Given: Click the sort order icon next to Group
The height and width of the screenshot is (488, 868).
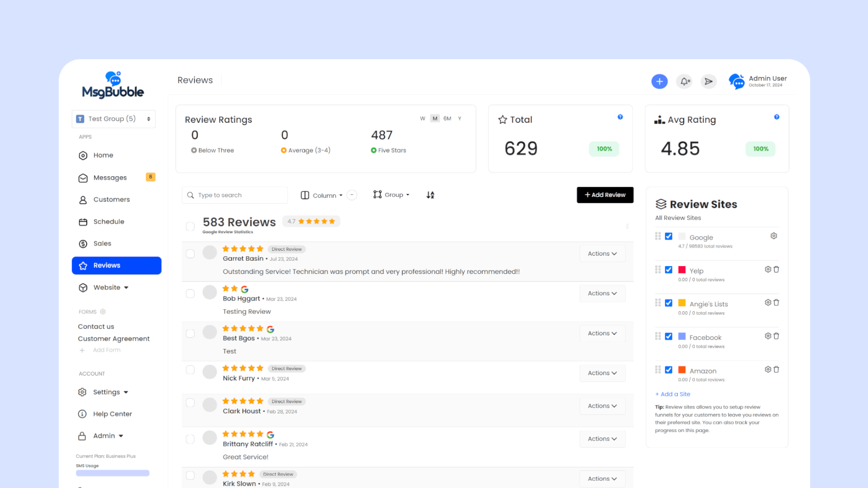Looking at the screenshot, I should 430,195.
